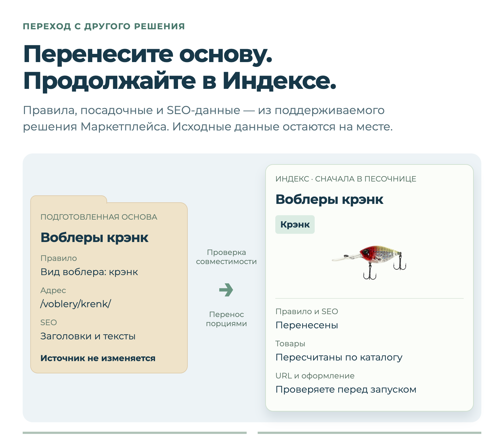Click the 'ПОДГОТОВЛЕННАЯ ОСНОВА' caption
504x438 pixels.
[x=99, y=217]
